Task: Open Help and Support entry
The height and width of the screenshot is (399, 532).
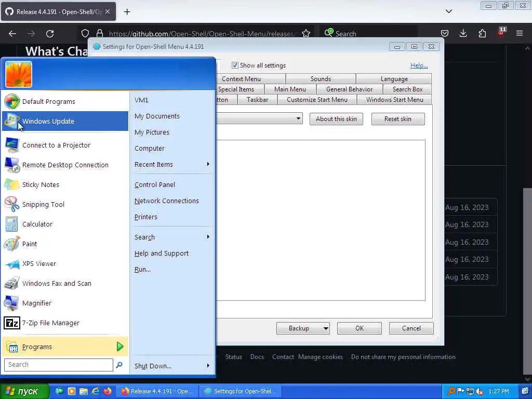Action: pyautogui.click(x=172, y=254)
